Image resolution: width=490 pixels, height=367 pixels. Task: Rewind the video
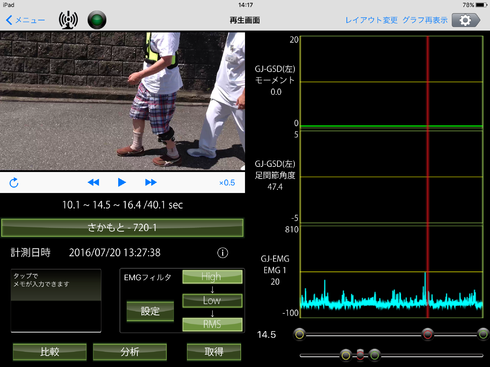click(93, 182)
